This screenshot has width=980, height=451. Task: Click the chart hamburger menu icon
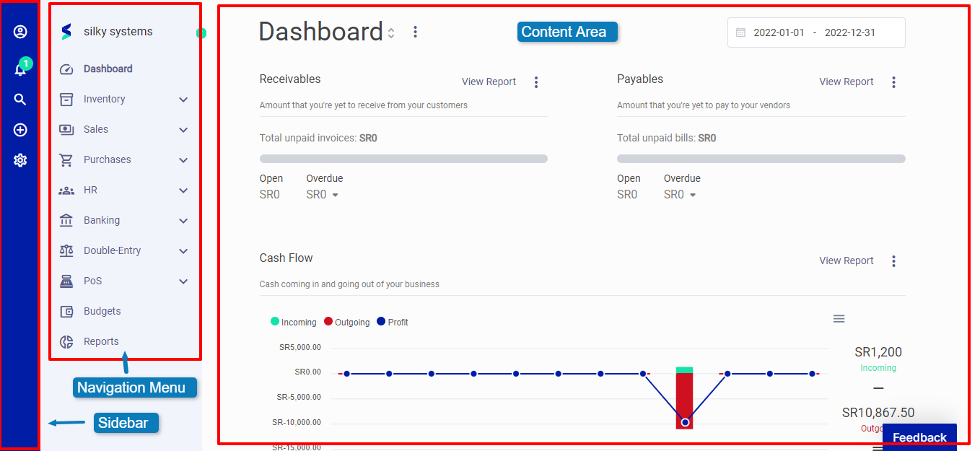pos(839,319)
